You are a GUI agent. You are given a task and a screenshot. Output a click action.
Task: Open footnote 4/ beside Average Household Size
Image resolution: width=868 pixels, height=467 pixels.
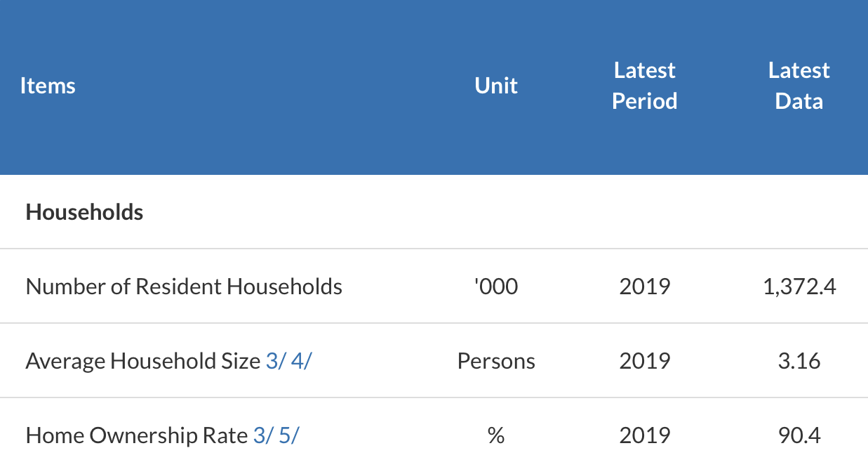click(300, 361)
